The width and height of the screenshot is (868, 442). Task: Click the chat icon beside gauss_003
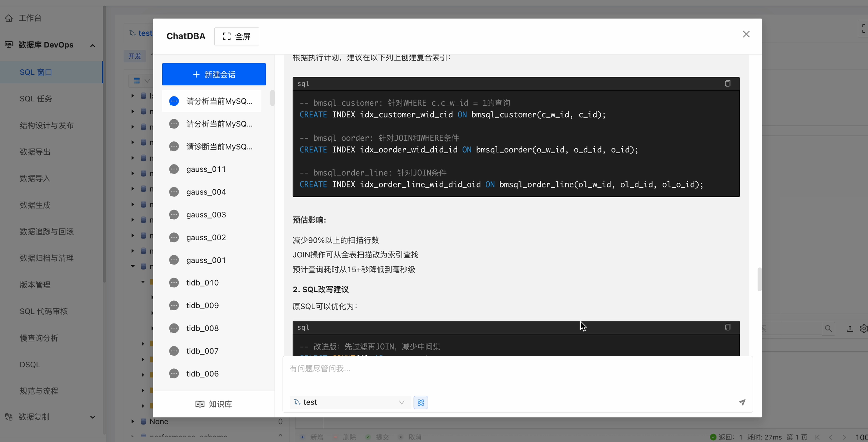point(174,215)
